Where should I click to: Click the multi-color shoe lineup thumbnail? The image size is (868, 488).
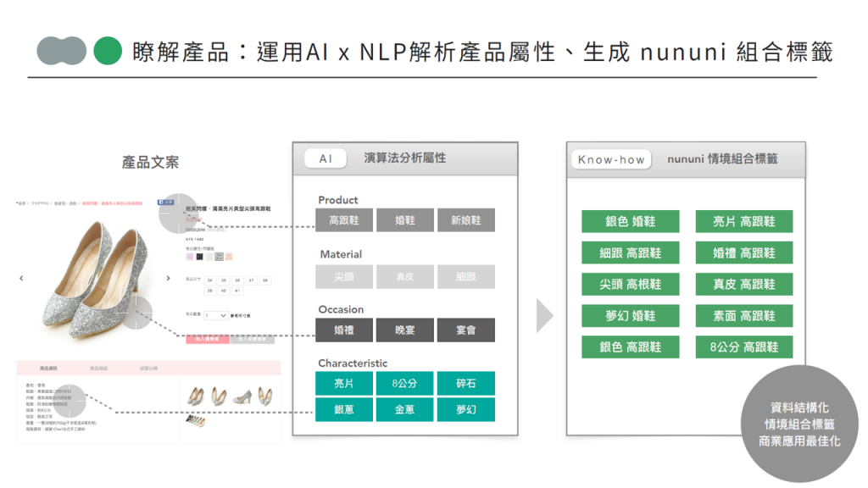tap(196, 422)
